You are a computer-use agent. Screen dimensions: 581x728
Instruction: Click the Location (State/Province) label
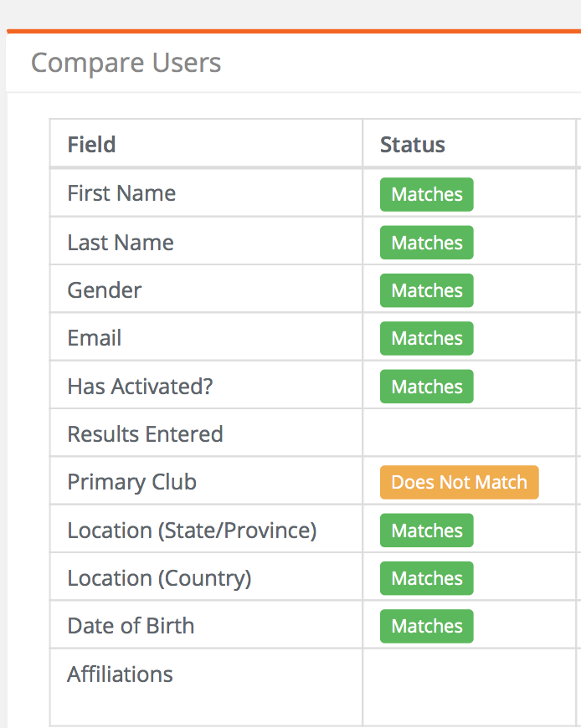click(x=192, y=531)
